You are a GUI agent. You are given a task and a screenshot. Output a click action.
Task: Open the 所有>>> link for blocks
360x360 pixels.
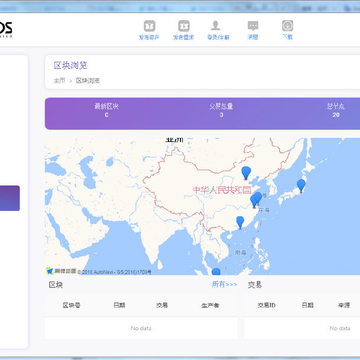point(224,284)
